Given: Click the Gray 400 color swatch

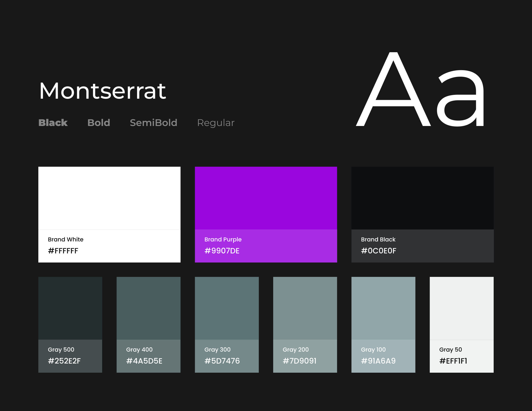Looking at the screenshot, I should (148, 308).
